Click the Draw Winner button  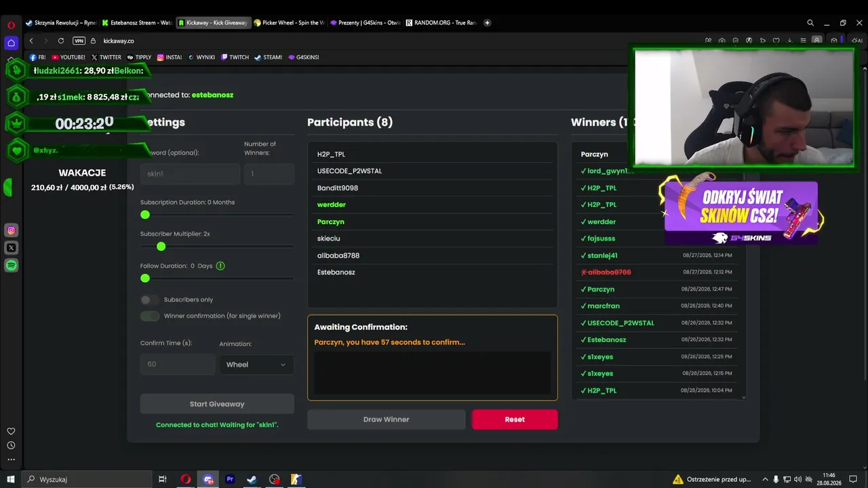coord(386,420)
